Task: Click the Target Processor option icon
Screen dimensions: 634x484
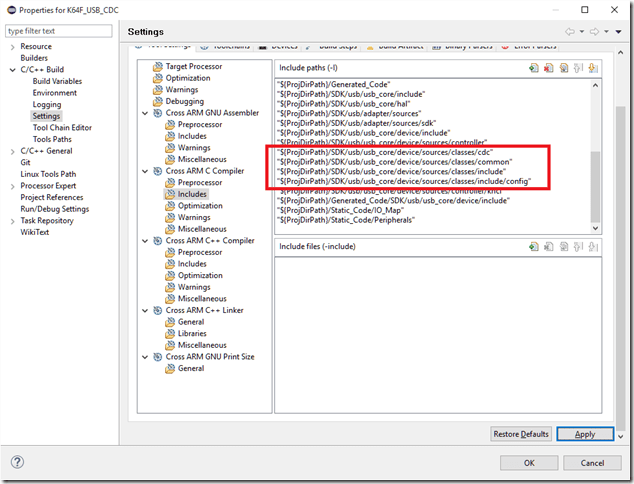Action: 158,67
